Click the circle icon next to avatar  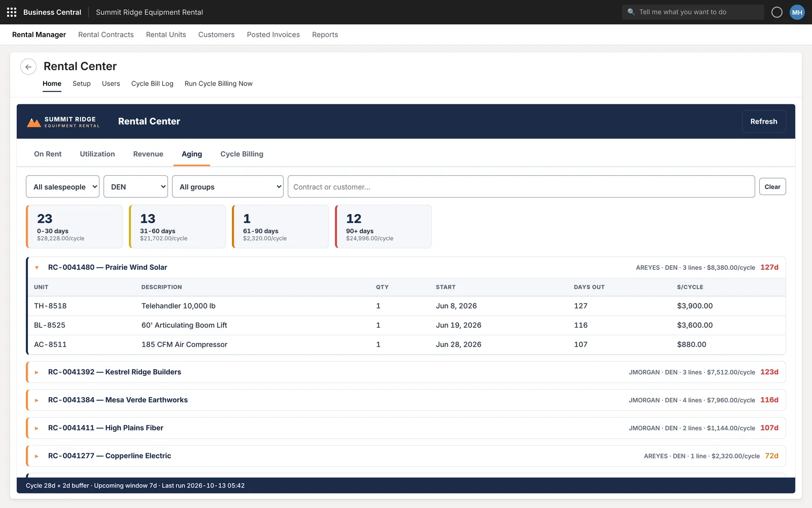point(777,12)
